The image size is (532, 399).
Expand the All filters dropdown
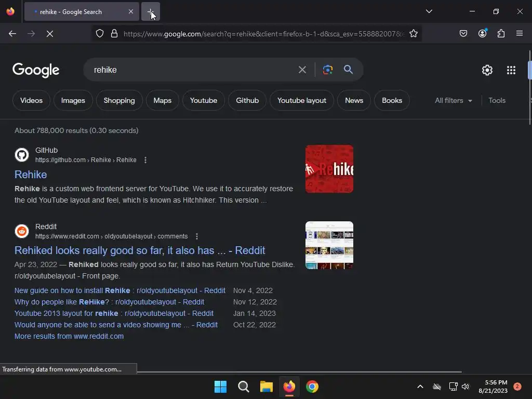click(x=453, y=100)
